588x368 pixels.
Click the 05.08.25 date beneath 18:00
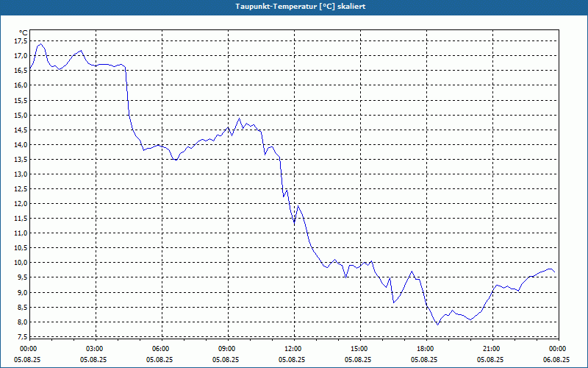click(425, 359)
